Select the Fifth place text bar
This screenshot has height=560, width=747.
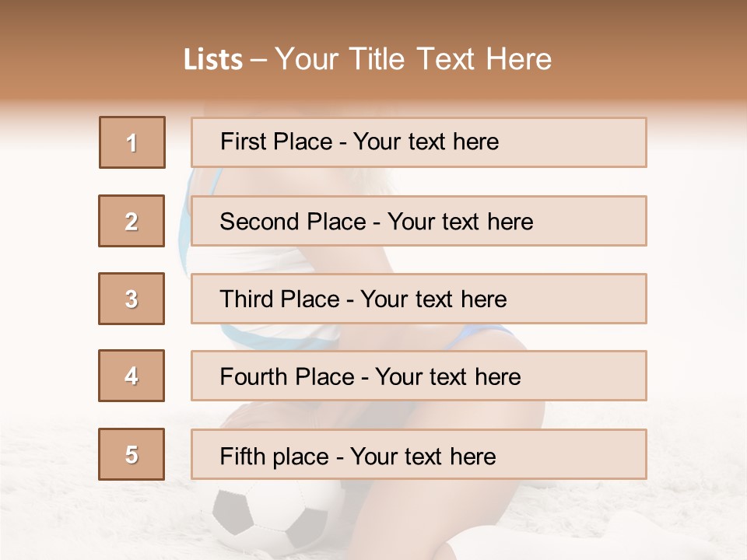[419, 454]
